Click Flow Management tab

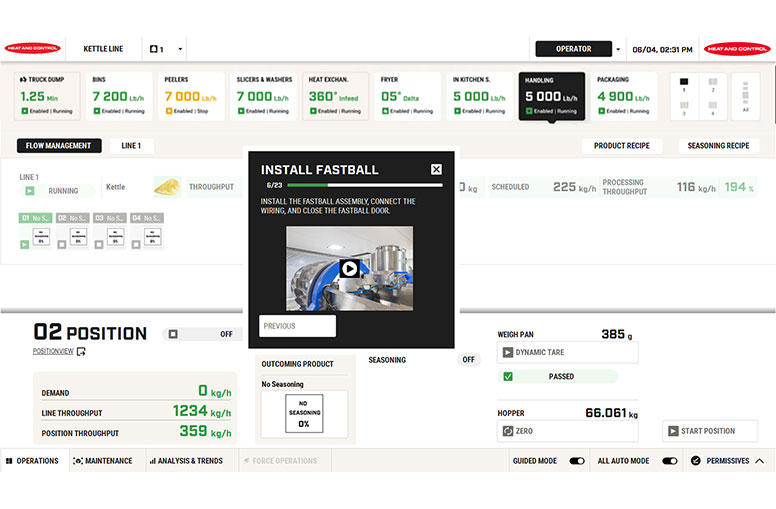59,146
